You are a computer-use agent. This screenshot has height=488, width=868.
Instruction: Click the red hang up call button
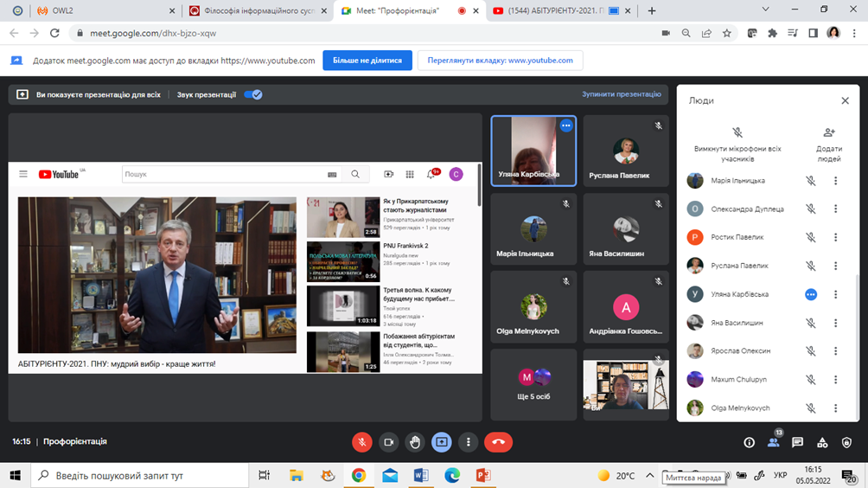click(x=498, y=442)
